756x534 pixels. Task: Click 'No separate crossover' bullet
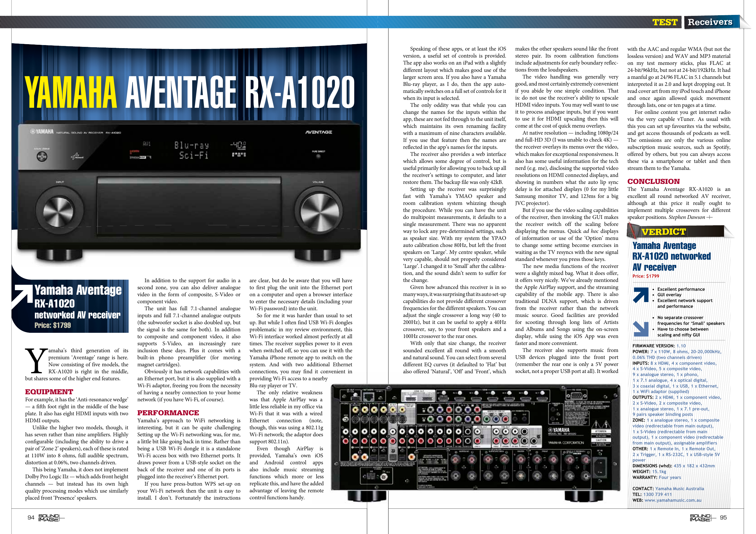[x=691, y=321]
